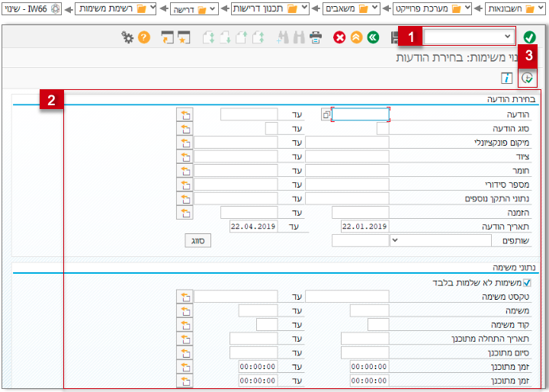Click the orange Exit up-arrow icon
Screen dimensions: 549x392
355,37
